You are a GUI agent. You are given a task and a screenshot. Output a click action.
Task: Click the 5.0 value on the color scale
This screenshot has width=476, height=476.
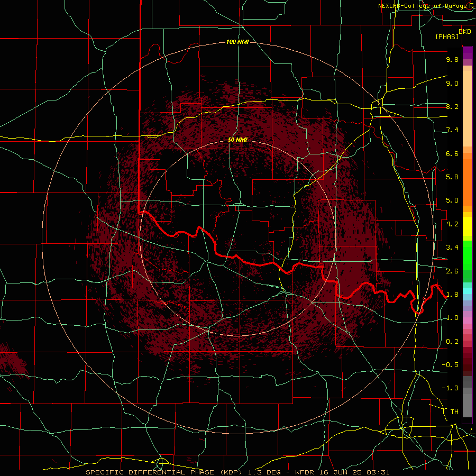(x=452, y=200)
